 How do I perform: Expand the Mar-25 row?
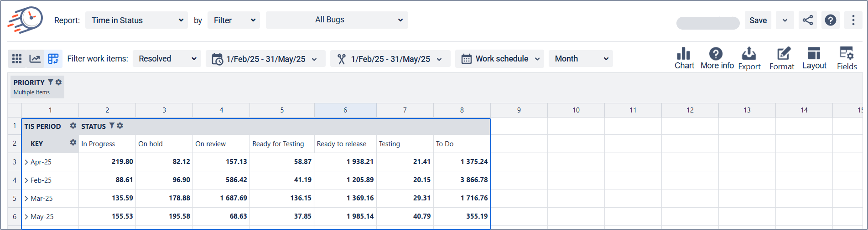point(26,198)
